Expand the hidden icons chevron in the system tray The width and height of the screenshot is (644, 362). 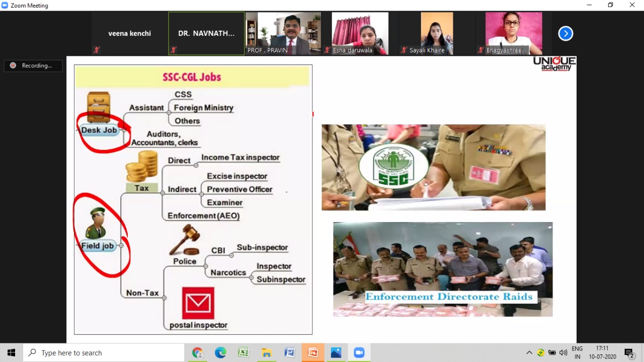tap(529, 352)
